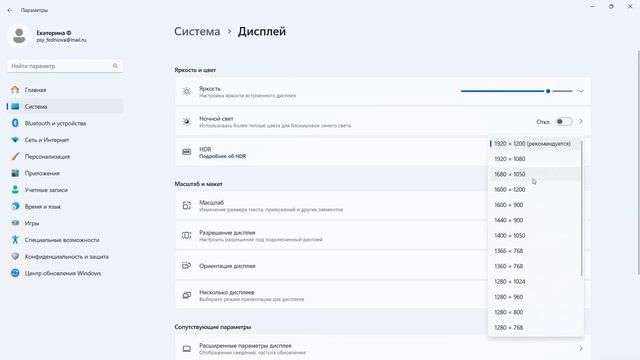The width and height of the screenshot is (640, 360).
Task: Open Масштаб settings row
Action: pyautogui.click(x=331, y=205)
